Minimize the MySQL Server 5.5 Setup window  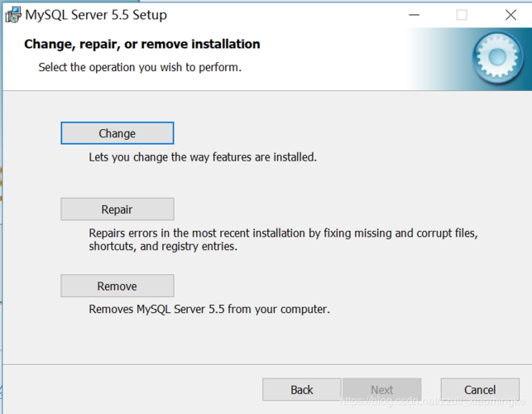(415, 15)
